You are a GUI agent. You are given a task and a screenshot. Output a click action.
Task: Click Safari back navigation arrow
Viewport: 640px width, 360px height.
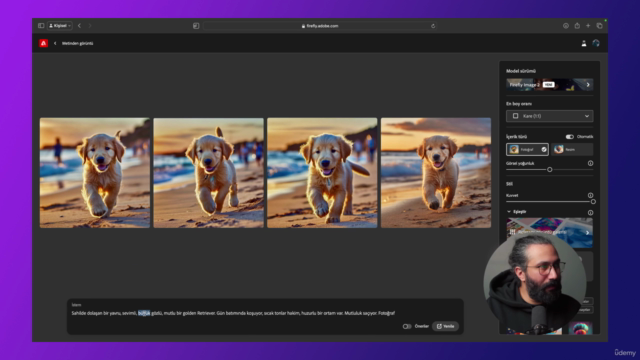pyautogui.click(x=79, y=26)
